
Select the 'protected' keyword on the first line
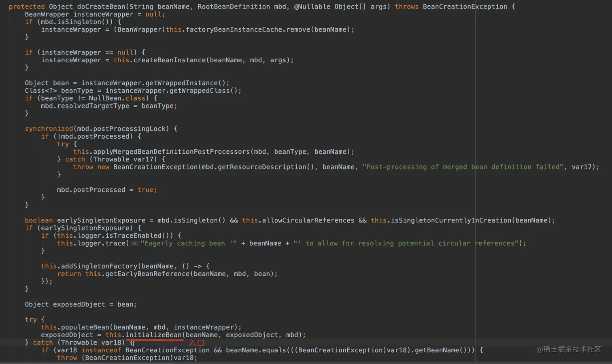[x=27, y=7]
